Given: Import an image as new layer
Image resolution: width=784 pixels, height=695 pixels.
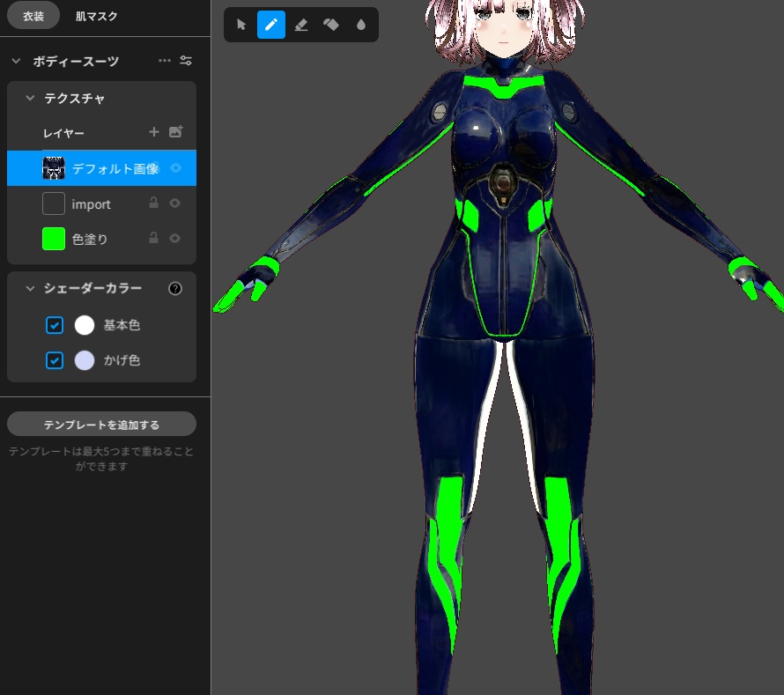Looking at the screenshot, I should coord(175,132).
